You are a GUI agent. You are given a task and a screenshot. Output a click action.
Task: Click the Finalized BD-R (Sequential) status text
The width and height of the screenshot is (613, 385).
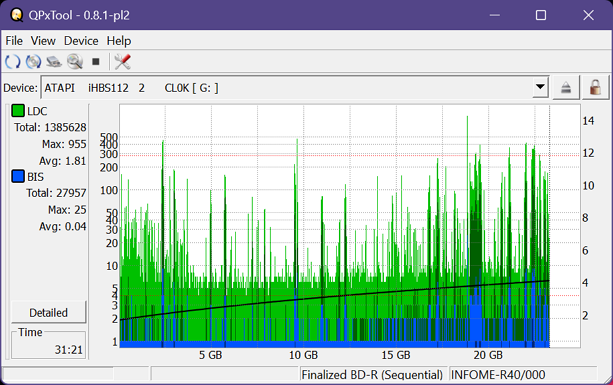tap(372, 374)
